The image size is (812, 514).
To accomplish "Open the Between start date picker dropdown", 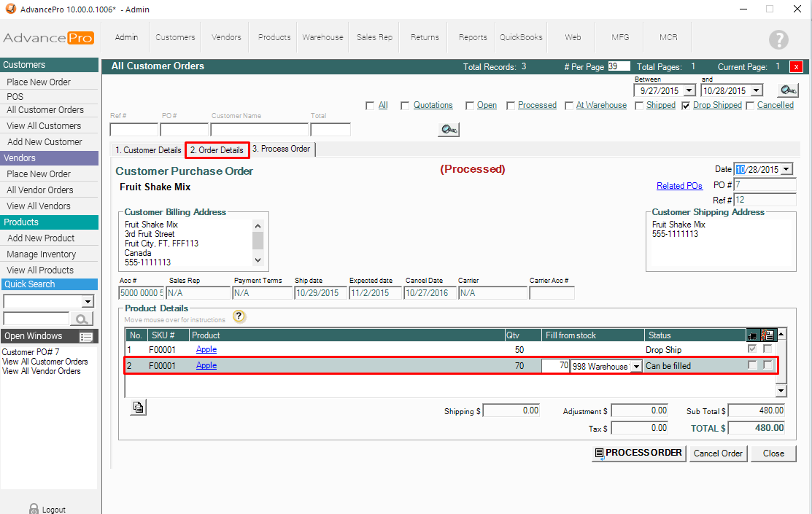I will (688, 91).
